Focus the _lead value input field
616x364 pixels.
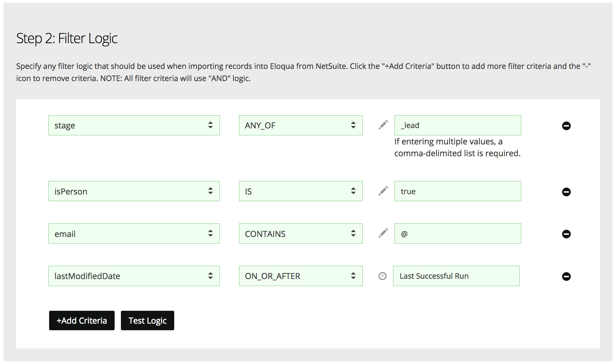click(458, 125)
